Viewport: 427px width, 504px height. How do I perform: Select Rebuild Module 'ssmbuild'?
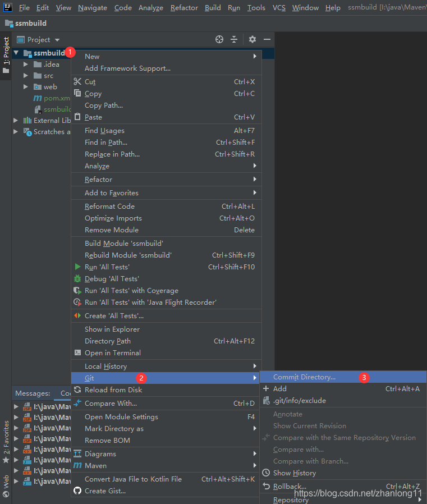click(x=166, y=255)
